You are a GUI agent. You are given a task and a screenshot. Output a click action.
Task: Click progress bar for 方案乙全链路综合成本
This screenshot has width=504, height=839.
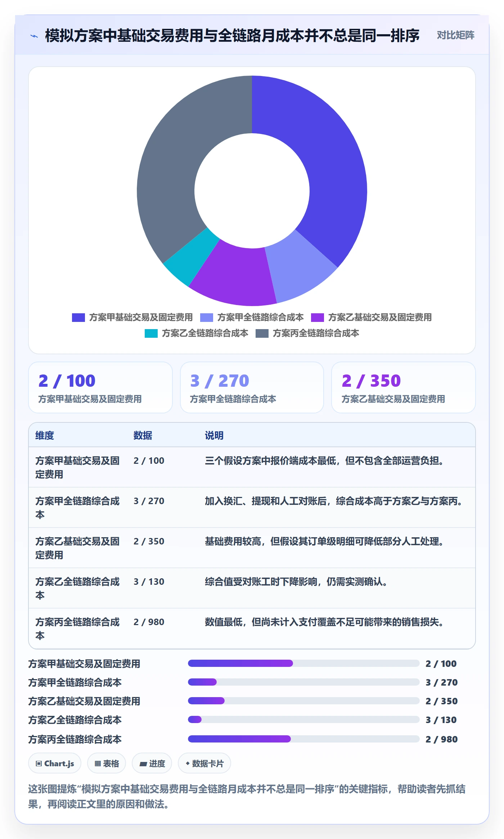click(x=303, y=719)
